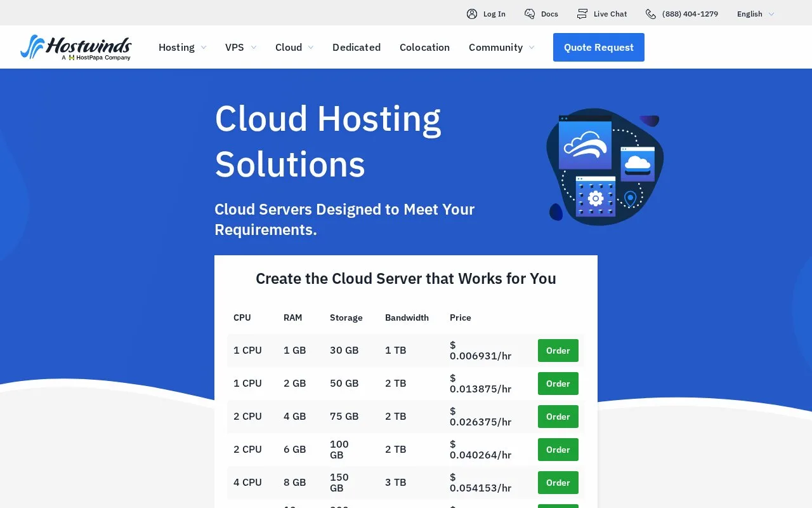
Task: Click "Create the Cloud Server" heading
Action: [406, 279]
